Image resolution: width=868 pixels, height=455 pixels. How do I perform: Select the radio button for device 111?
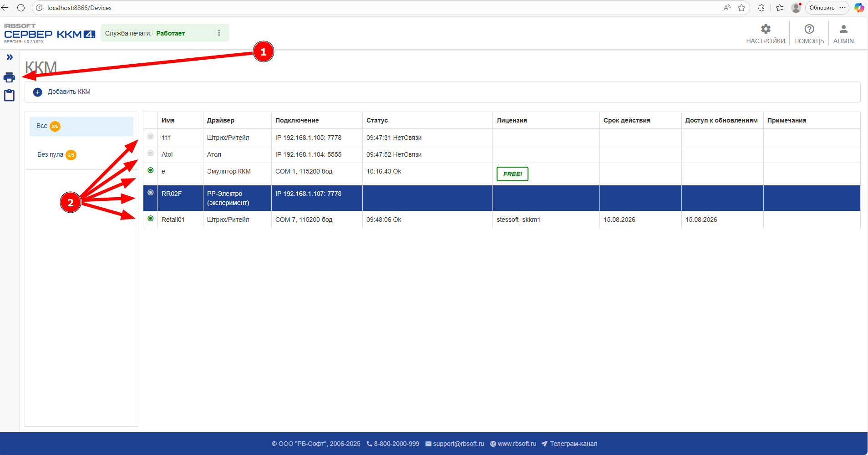[x=151, y=137]
